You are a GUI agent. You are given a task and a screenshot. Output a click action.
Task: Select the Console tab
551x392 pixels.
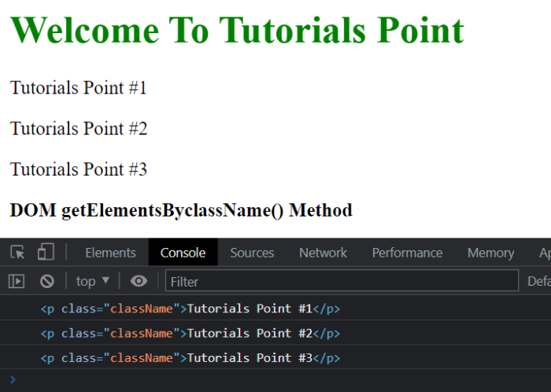183,253
